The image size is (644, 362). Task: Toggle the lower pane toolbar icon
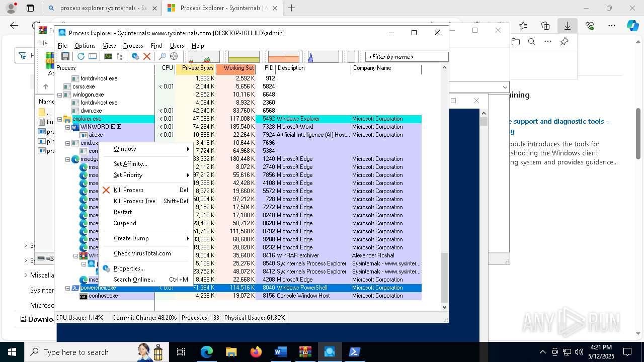93,56
